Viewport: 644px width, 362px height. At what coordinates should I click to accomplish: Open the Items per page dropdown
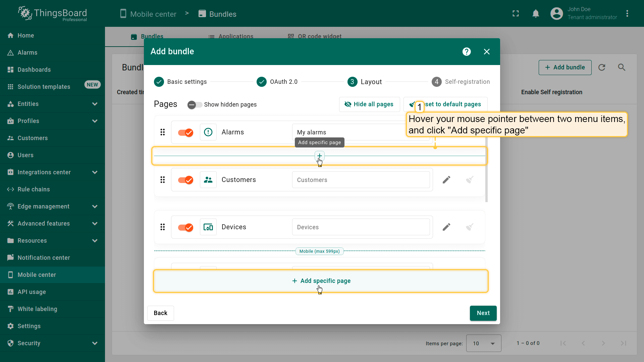point(483,343)
